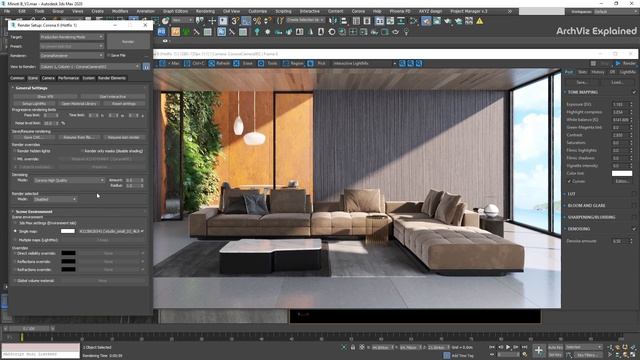Viewport: 640px width, 360px height.
Task: Click the Start interactive button
Action: click(113, 97)
